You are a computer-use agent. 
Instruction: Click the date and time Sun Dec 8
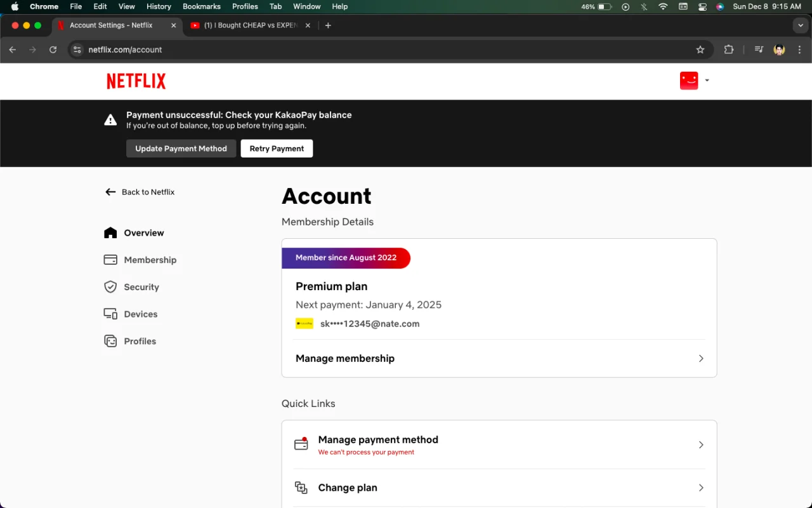coord(767,6)
